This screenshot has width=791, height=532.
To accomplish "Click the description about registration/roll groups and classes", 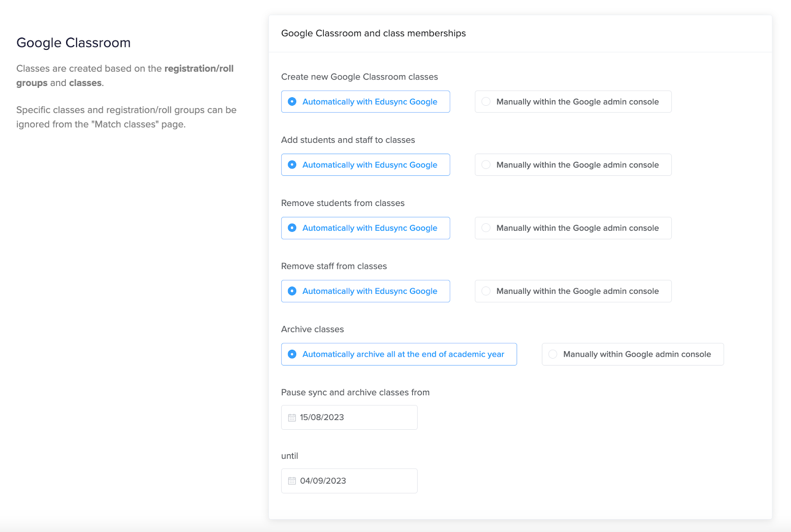I will pyautogui.click(x=125, y=76).
